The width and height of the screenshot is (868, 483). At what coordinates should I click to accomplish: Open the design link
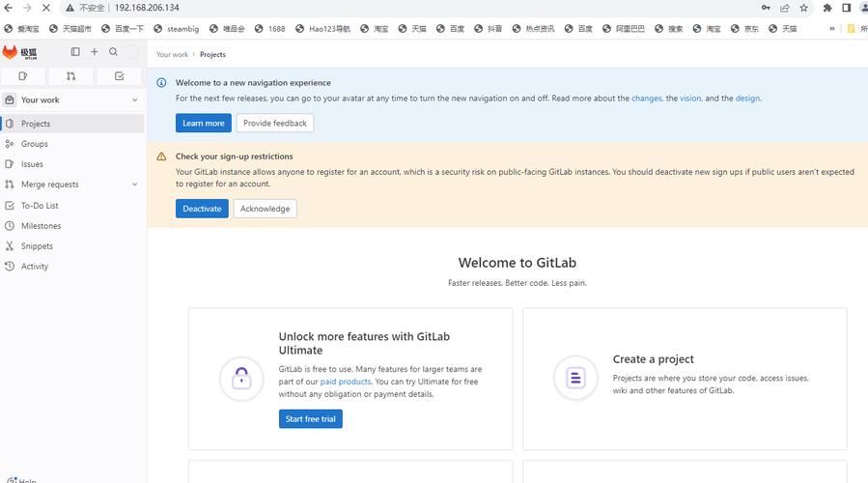click(747, 98)
